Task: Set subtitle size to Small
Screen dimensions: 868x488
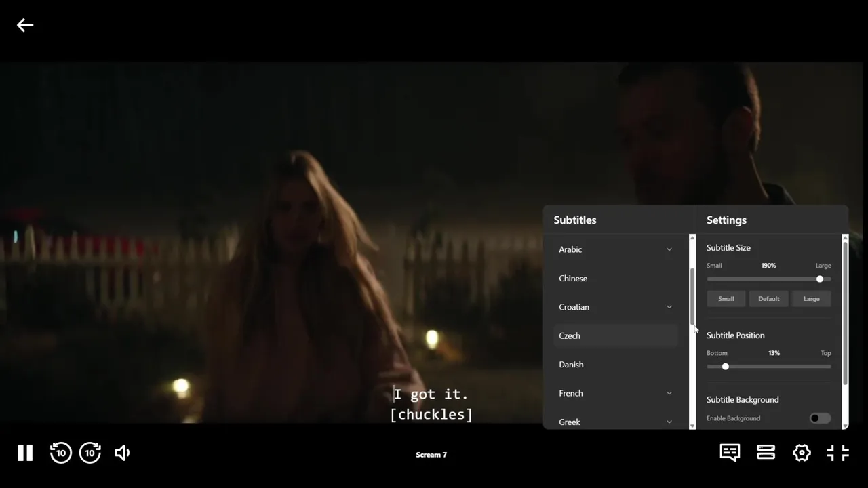Action: 726,299
